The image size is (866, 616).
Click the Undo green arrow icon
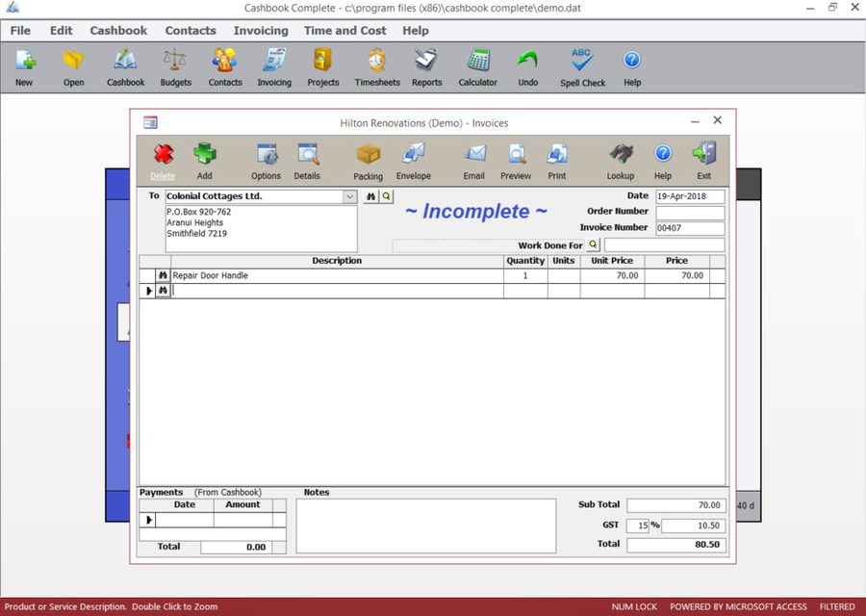point(528,61)
